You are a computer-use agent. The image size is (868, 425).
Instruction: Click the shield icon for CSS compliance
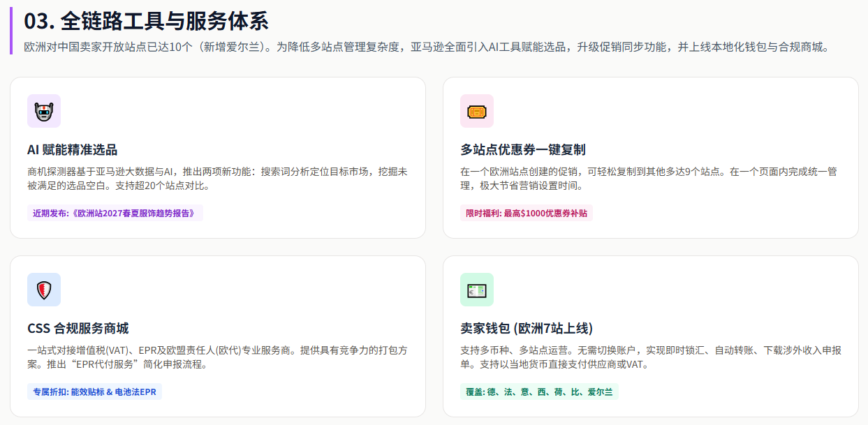[44, 290]
